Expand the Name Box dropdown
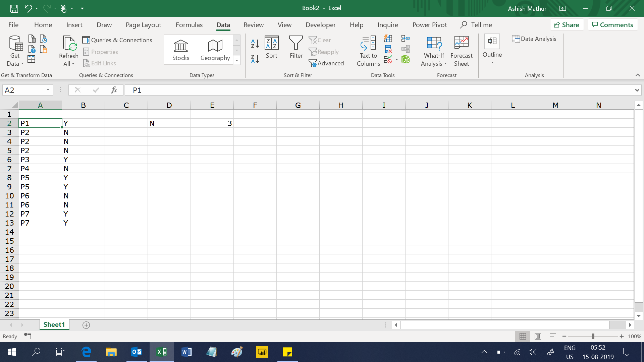 48,90
